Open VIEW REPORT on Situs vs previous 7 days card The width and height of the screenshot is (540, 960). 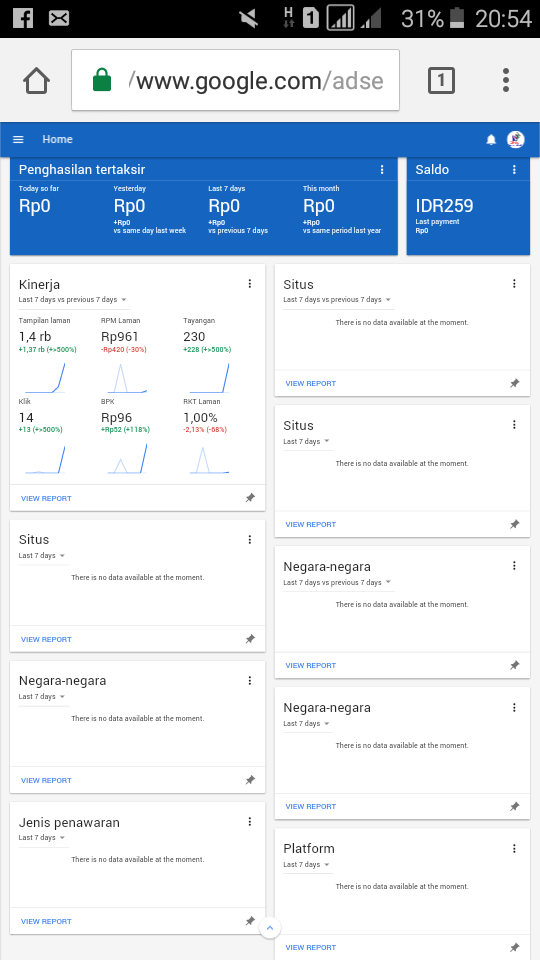click(x=310, y=383)
